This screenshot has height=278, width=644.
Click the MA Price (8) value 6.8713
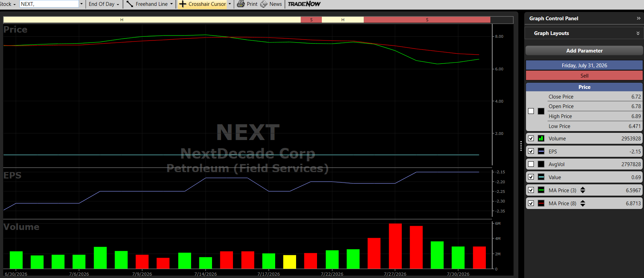633,204
